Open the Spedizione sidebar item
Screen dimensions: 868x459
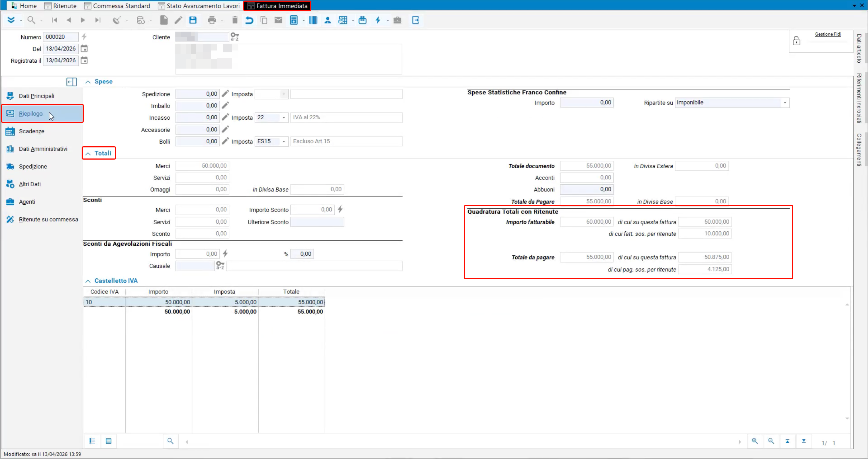click(x=42, y=166)
